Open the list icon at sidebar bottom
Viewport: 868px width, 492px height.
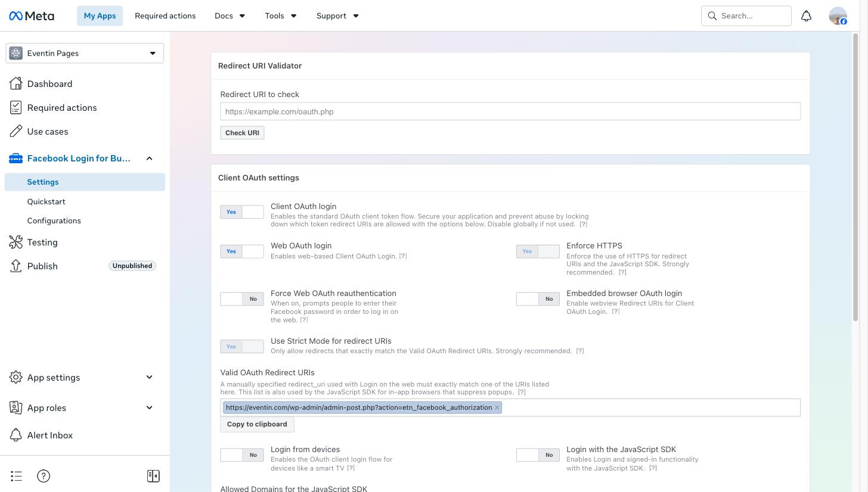(16, 476)
